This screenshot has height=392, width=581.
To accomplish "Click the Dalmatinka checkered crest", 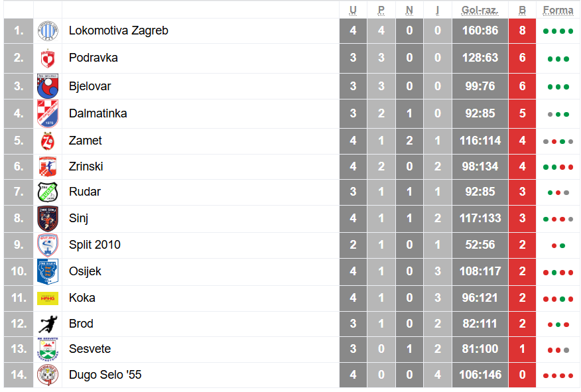I will pyautogui.click(x=48, y=113).
